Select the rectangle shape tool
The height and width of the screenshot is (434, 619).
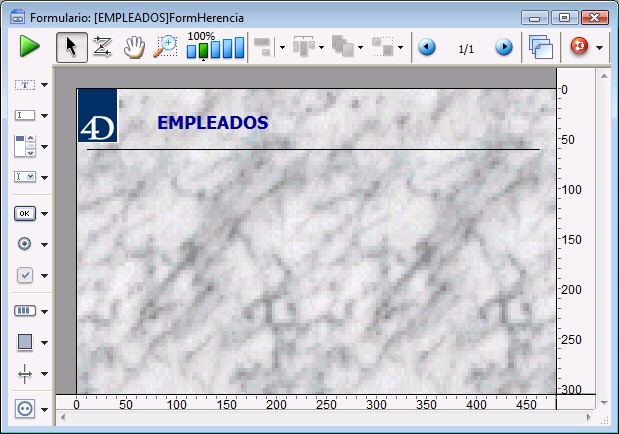[25, 342]
